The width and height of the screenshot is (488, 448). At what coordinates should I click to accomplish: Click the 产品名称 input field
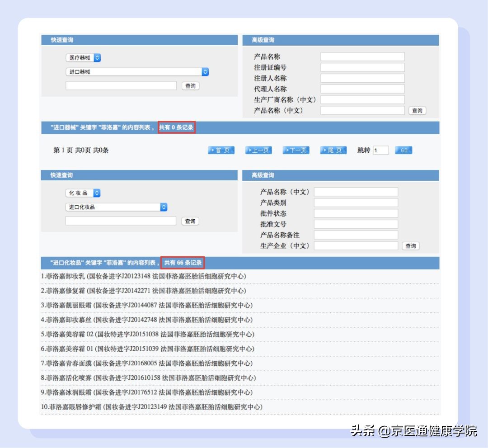click(361, 56)
